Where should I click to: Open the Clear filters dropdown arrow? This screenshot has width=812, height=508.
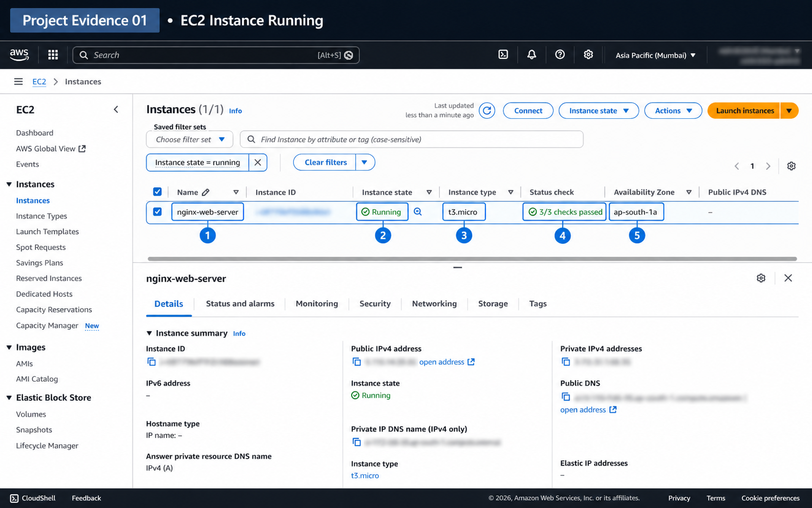(x=365, y=162)
